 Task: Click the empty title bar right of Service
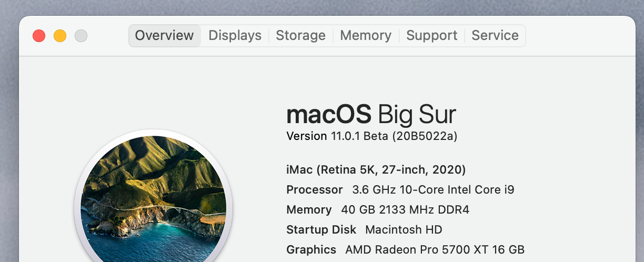(x=579, y=36)
